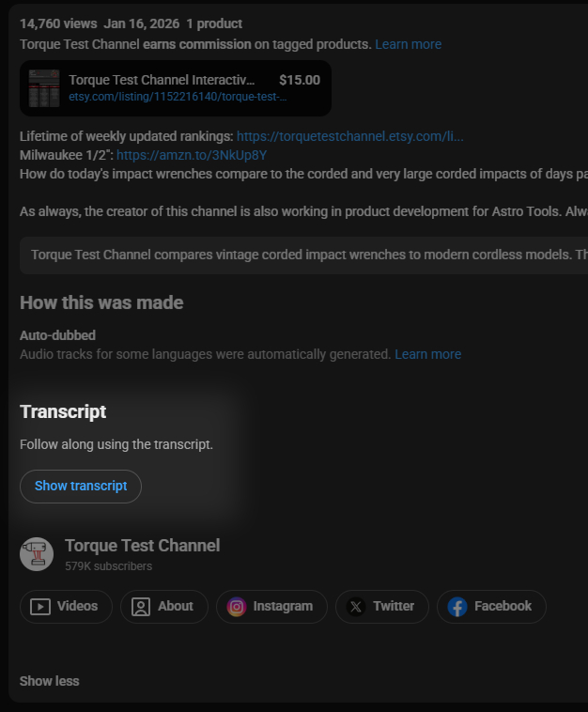The width and height of the screenshot is (588, 712).
Task: Follow the Milwaukee 1/2" amzn.to link
Action: [192, 155]
